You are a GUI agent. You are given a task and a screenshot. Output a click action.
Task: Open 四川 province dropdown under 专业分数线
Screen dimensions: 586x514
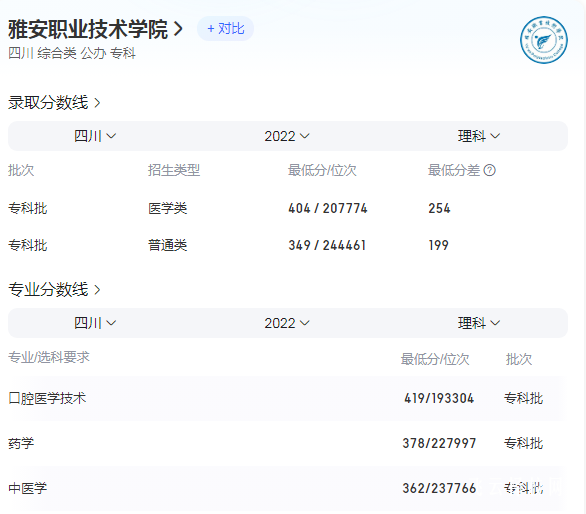(x=95, y=323)
